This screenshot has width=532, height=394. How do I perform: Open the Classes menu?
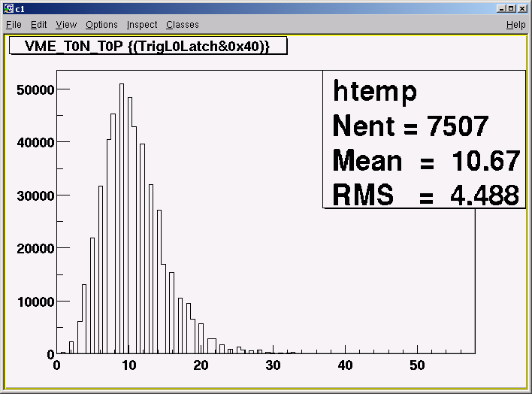[183, 25]
